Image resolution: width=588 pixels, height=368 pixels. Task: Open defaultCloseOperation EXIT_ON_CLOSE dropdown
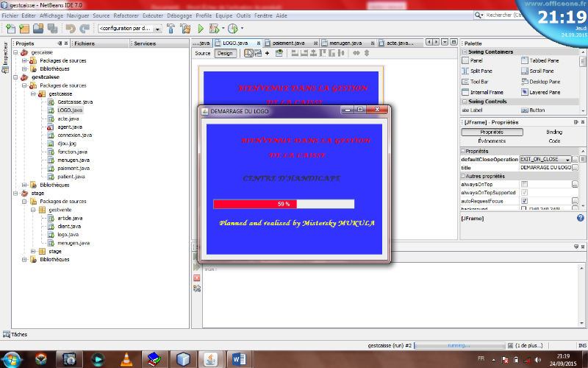click(567, 159)
